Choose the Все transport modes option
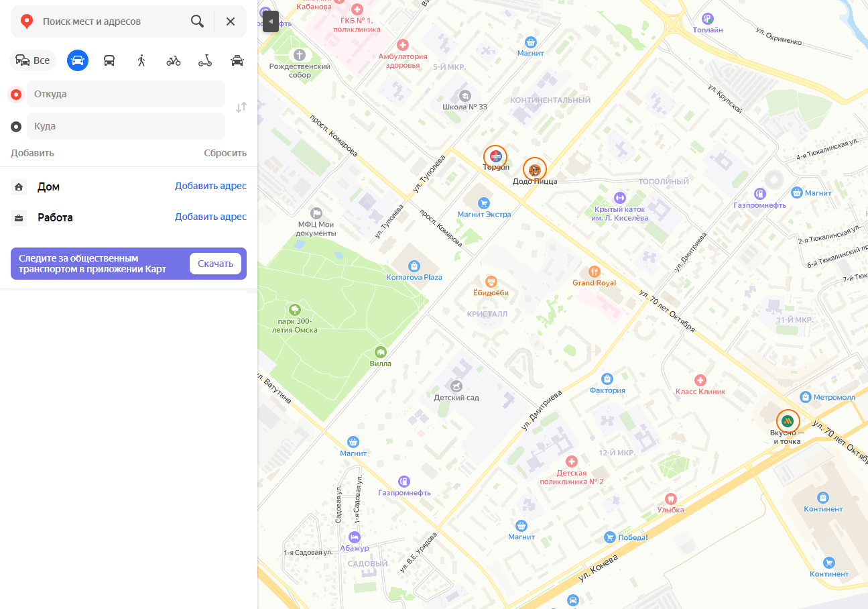Screen dimensions: 868x609 [33, 60]
